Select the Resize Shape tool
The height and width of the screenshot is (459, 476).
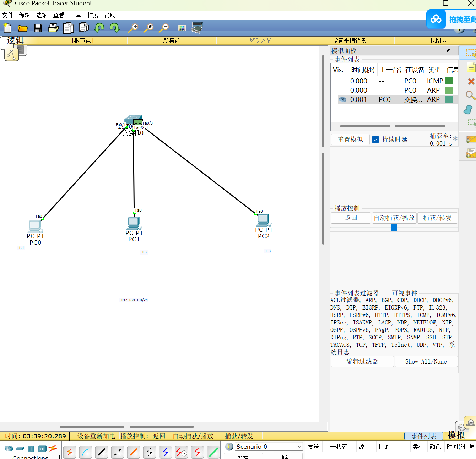tap(471, 123)
